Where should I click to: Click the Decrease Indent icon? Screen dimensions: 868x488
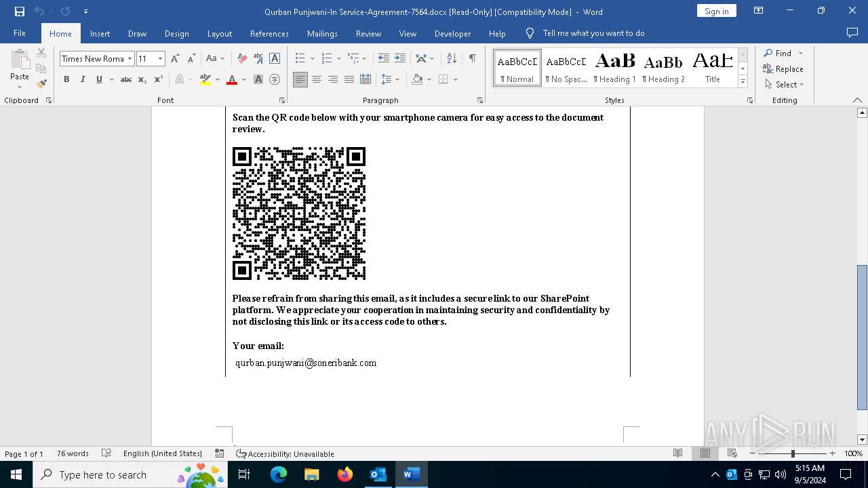[384, 58]
